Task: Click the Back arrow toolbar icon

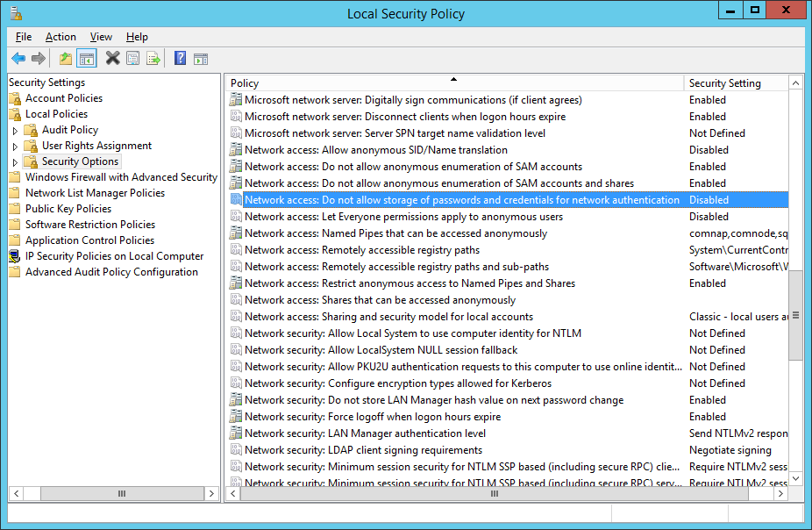Action: click(18, 59)
